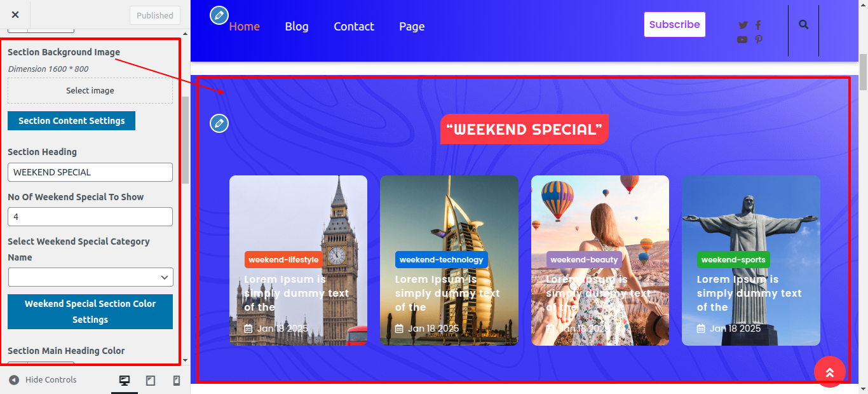Close the customizer with X icon
This screenshot has height=394, width=868.
(x=15, y=15)
